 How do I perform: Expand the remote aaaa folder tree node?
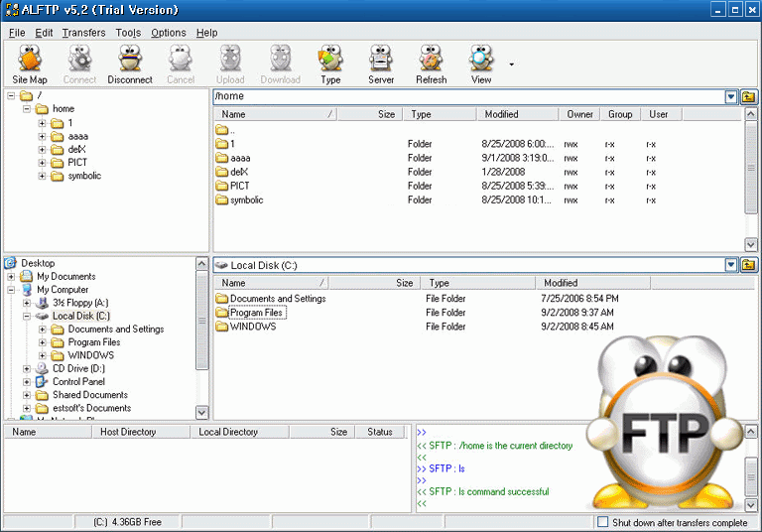(x=43, y=136)
